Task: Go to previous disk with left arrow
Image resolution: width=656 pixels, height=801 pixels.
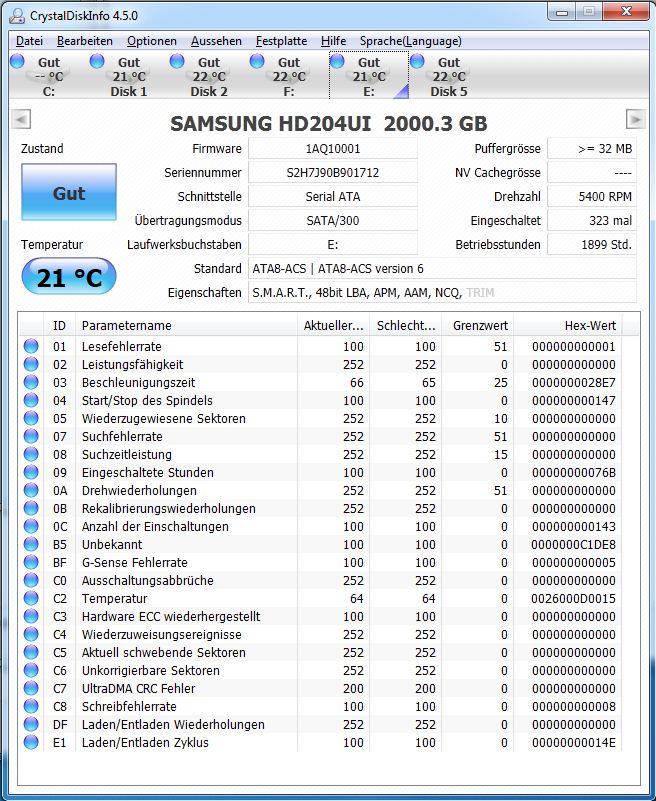Action: point(21,120)
